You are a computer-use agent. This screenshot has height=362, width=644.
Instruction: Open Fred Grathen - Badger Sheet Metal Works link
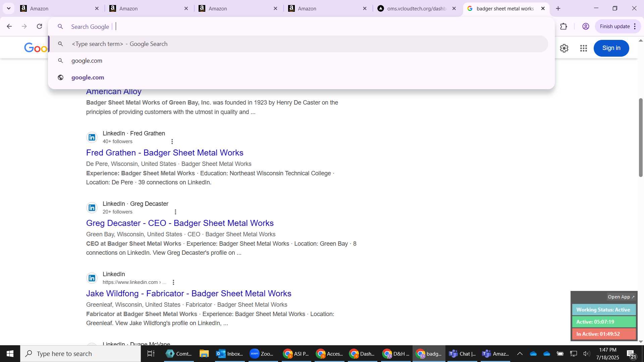pyautogui.click(x=165, y=153)
